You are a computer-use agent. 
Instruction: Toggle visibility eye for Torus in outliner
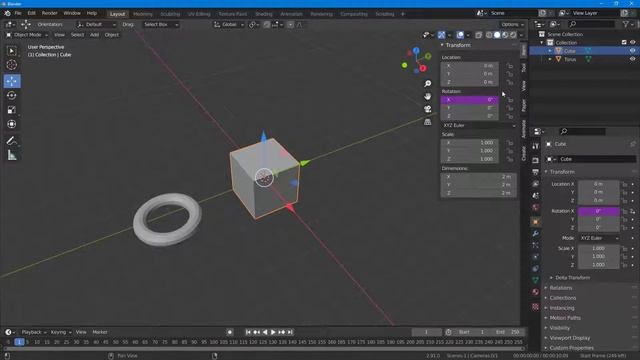pos(632,59)
